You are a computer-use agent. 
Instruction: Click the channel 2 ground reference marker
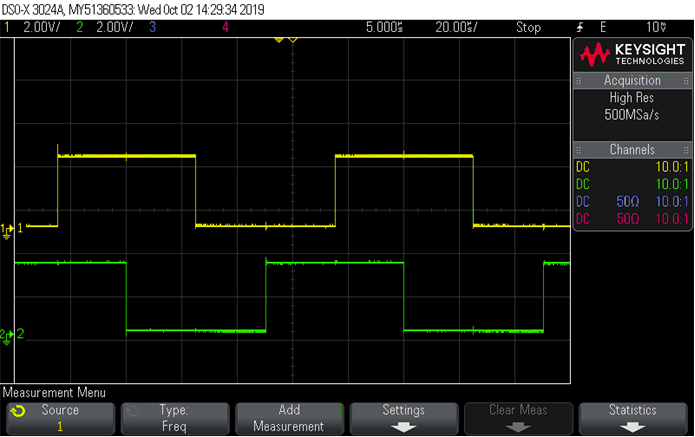(x=7, y=335)
